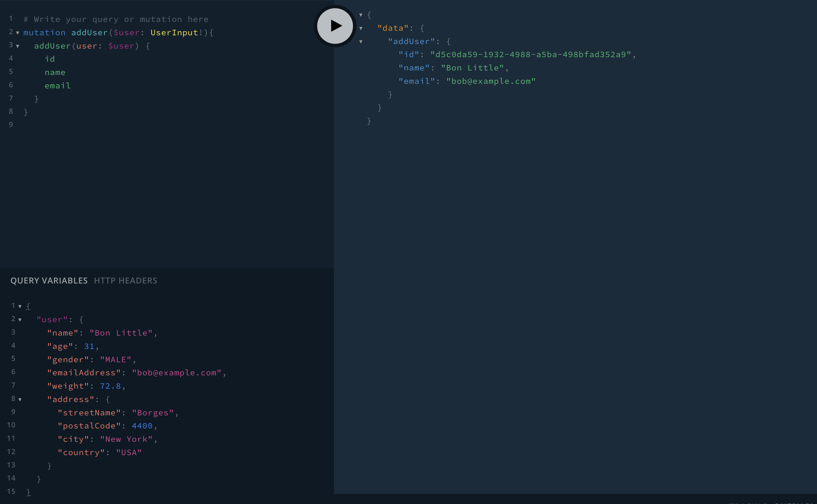Click the name field in the query editor

(55, 72)
